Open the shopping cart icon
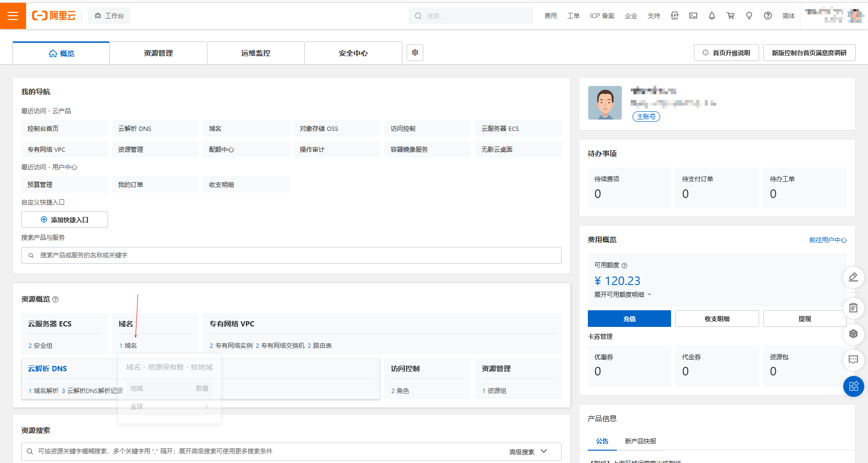Image resolution: width=868 pixels, height=463 pixels. 731,16
